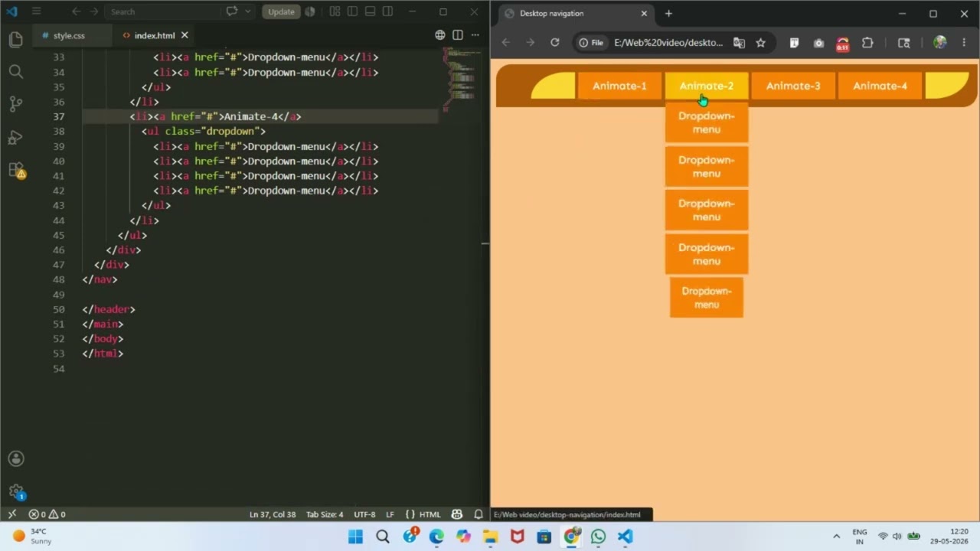Open the Customize Layout control
Viewport: 980px width, 551px height.
point(335,11)
